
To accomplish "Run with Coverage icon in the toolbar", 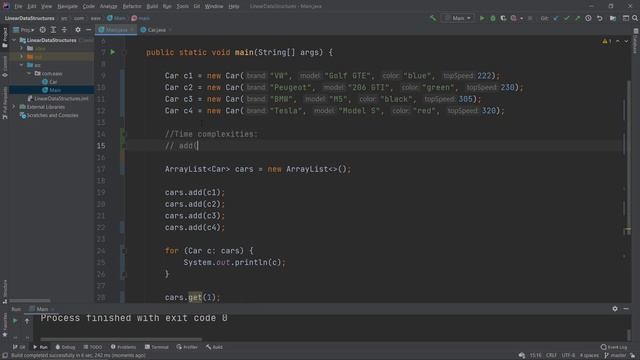I will [x=503, y=18].
